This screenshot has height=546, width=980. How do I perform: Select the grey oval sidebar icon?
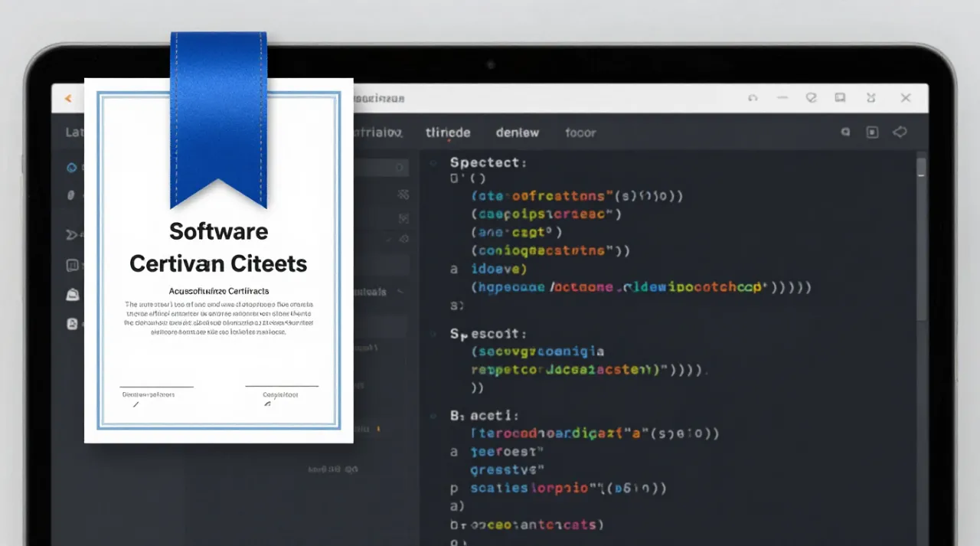(71, 195)
